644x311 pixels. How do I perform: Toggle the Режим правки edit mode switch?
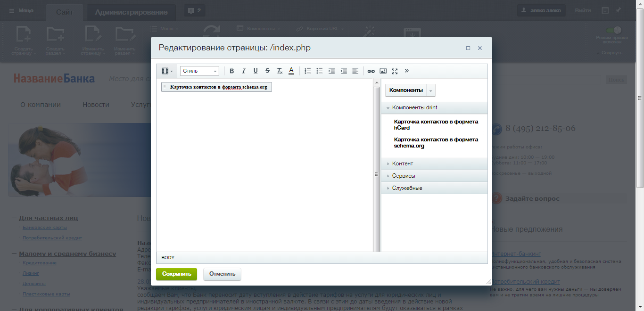coord(613,30)
